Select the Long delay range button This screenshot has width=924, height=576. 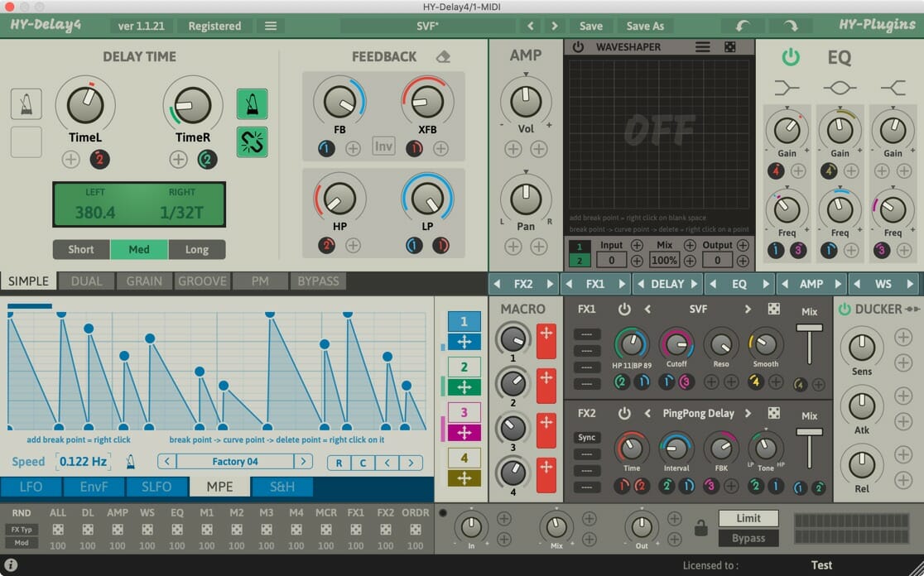[x=197, y=249]
